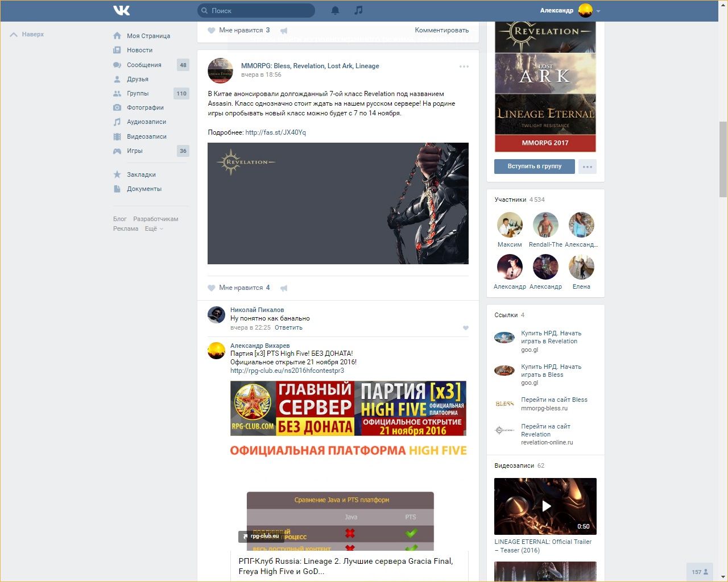Open Купить НРД Revelation link
This screenshot has height=582, width=728.
[x=551, y=337]
